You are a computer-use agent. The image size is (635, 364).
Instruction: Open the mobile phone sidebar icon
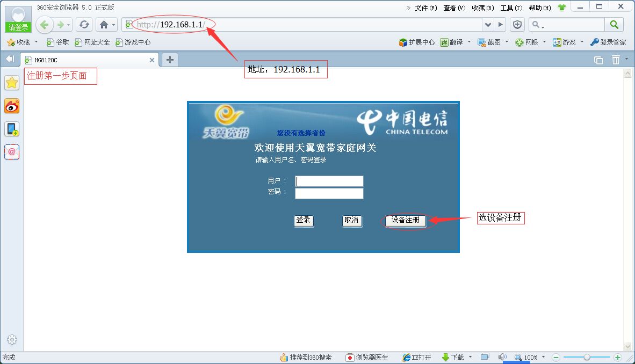click(x=12, y=129)
